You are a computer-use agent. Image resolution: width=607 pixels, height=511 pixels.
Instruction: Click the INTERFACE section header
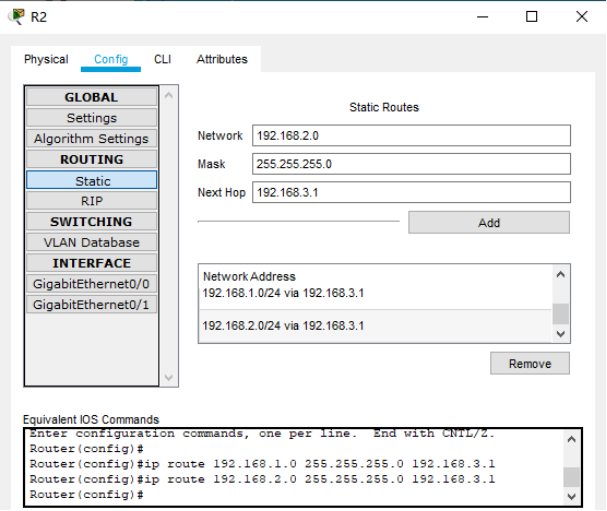(x=91, y=263)
